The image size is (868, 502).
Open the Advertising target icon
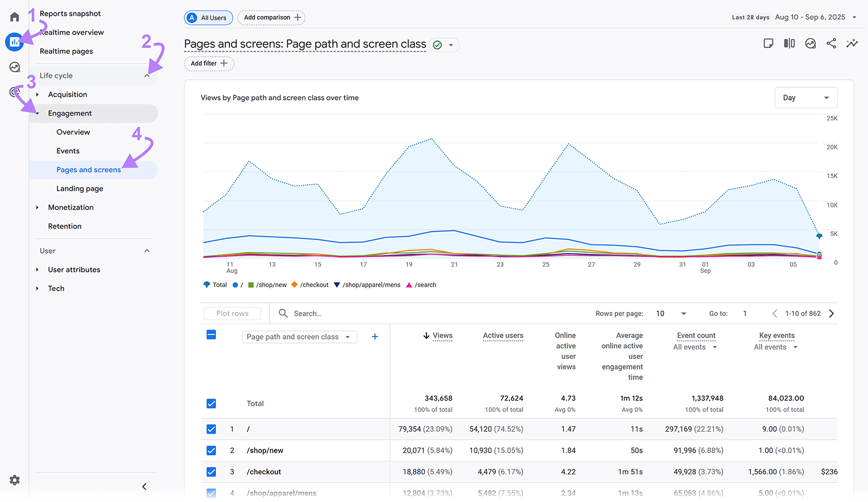pyautogui.click(x=15, y=92)
